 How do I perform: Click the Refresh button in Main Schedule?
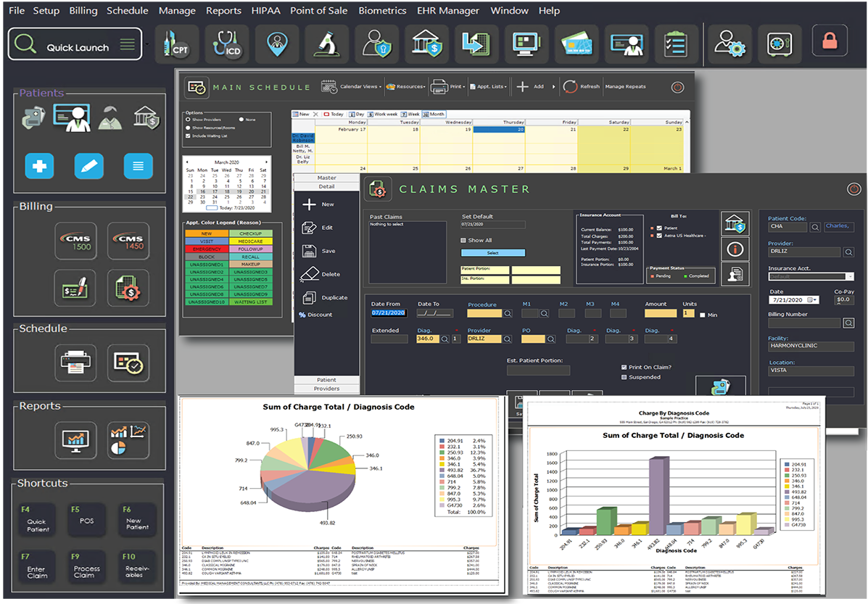(x=582, y=87)
